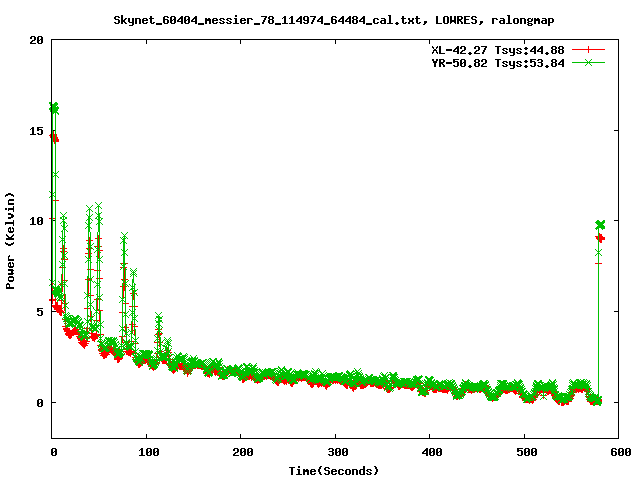Click the x-axis tick label 500
640x480 pixels.
pyautogui.click(x=527, y=452)
